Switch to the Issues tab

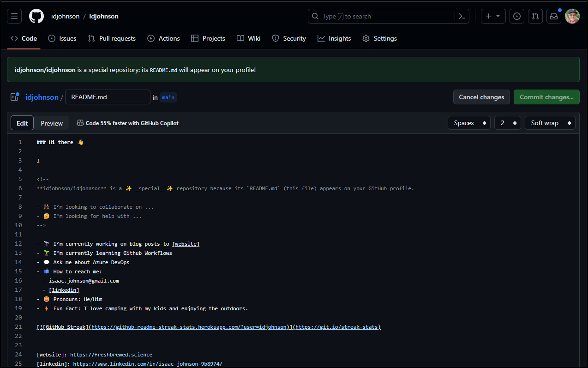[62, 38]
